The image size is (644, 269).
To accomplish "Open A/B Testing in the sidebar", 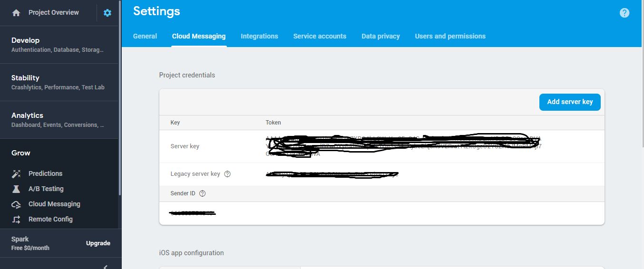I will tap(46, 189).
